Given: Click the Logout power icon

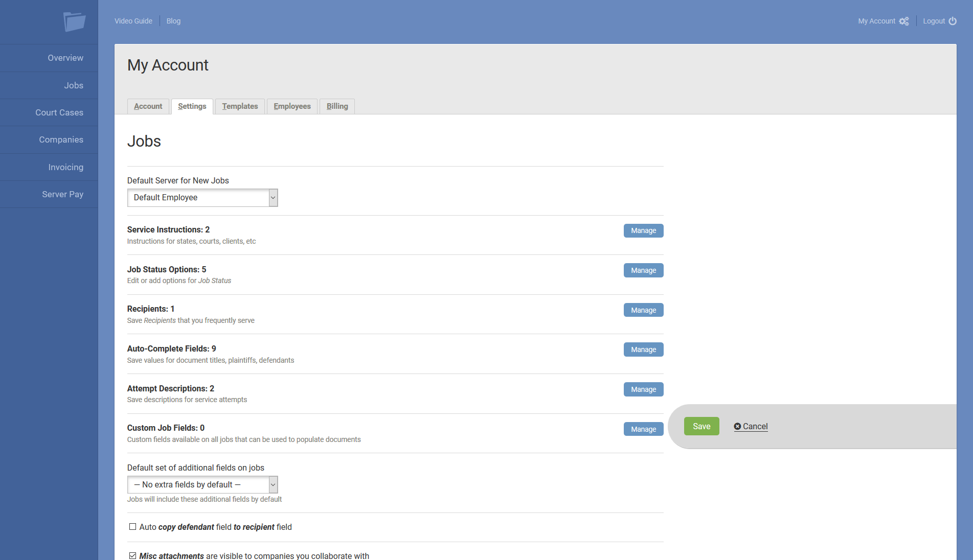Looking at the screenshot, I should coord(954,21).
